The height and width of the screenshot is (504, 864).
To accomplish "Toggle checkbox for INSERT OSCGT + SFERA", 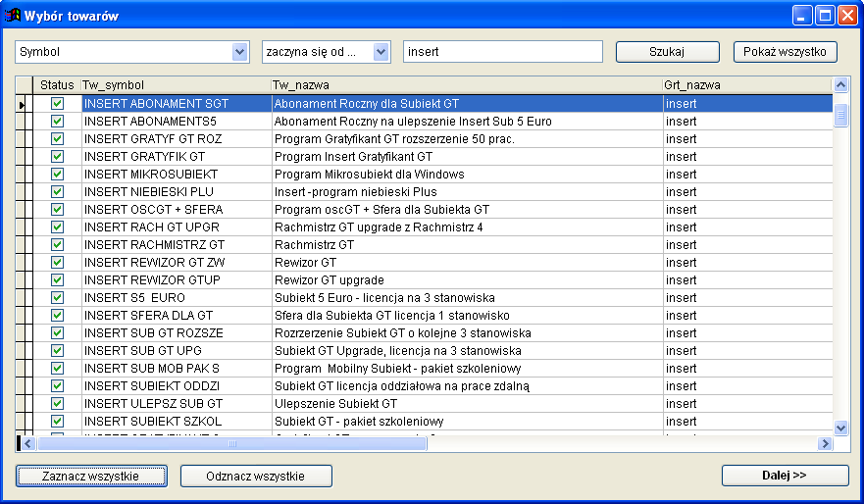I will [57, 209].
